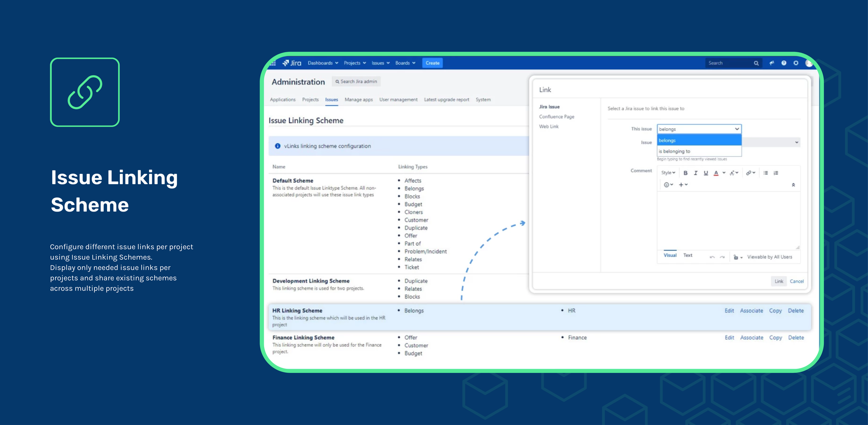The image size is (868, 425).
Task: Select Web Link in Link dialog
Action: (x=549, y=127)
